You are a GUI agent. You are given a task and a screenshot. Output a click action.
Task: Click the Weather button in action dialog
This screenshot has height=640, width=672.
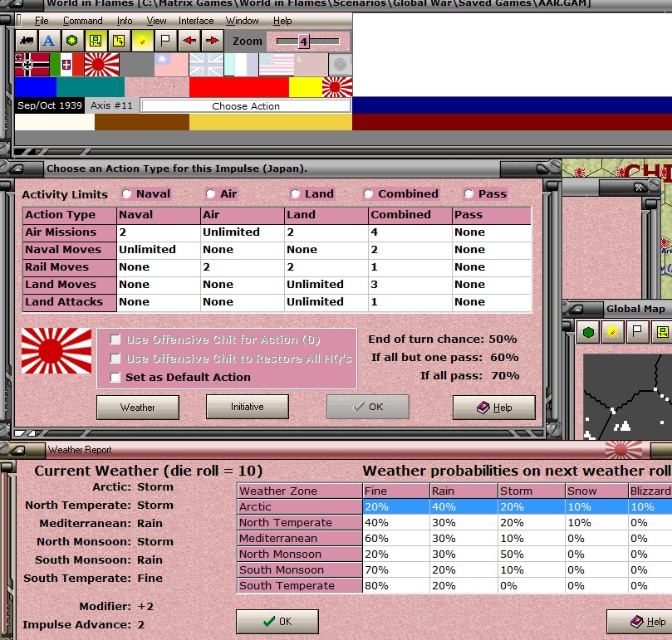138,408
